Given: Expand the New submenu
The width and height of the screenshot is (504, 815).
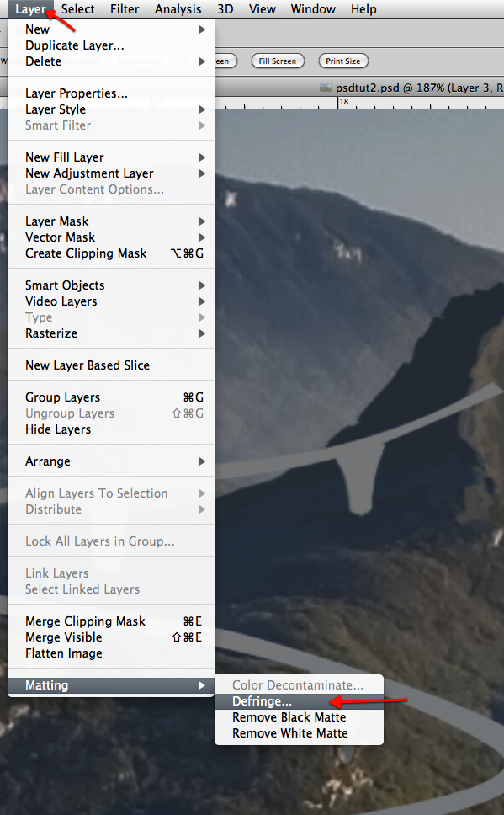Looking at the screenshot, I should pyautogui.click(x=111, y=29).
